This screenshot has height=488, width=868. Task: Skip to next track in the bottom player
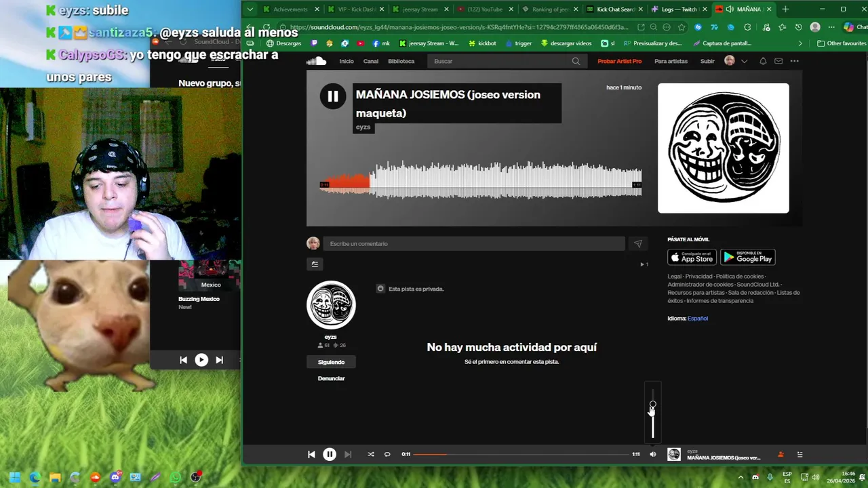coord(348,454)
